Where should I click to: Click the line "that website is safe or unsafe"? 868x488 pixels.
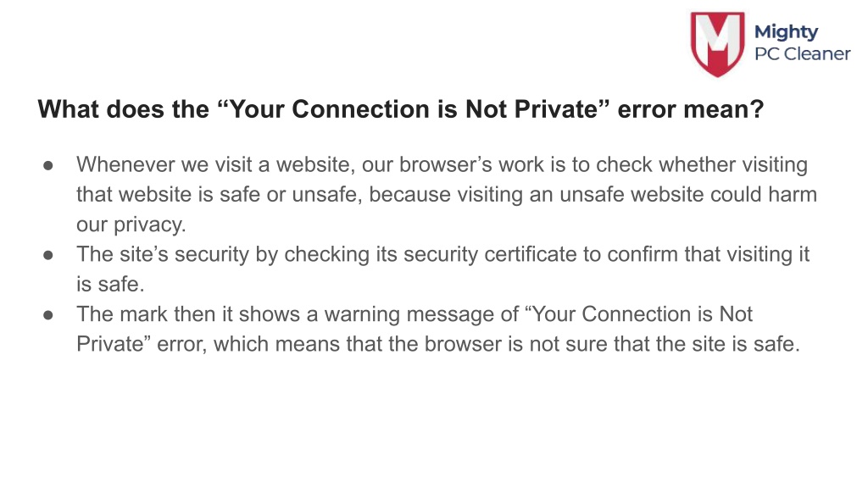(446, 195)
